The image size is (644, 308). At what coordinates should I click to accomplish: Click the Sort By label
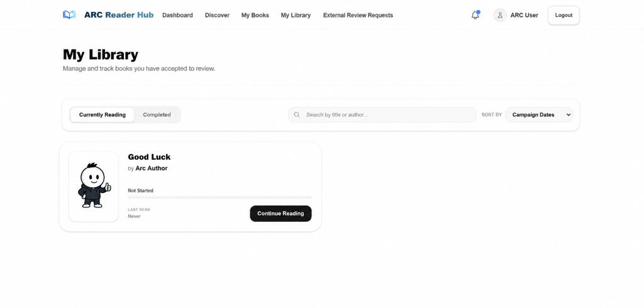[492, 115]
